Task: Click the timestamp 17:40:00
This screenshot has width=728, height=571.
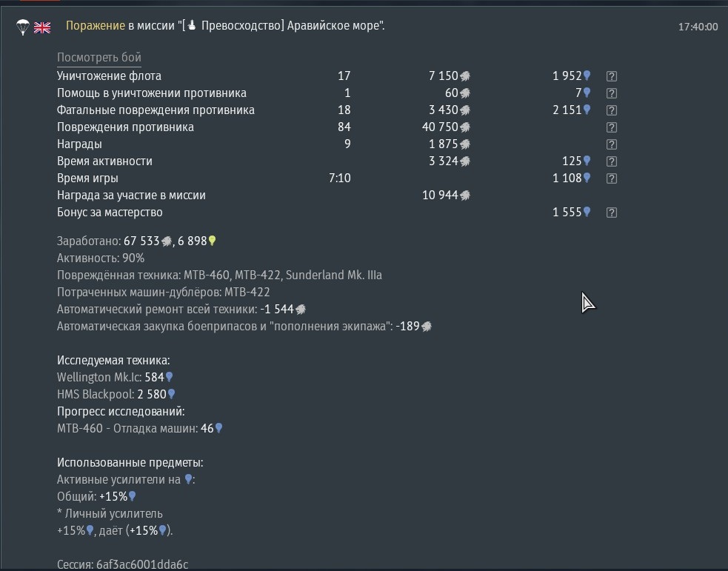Action: 698,27
